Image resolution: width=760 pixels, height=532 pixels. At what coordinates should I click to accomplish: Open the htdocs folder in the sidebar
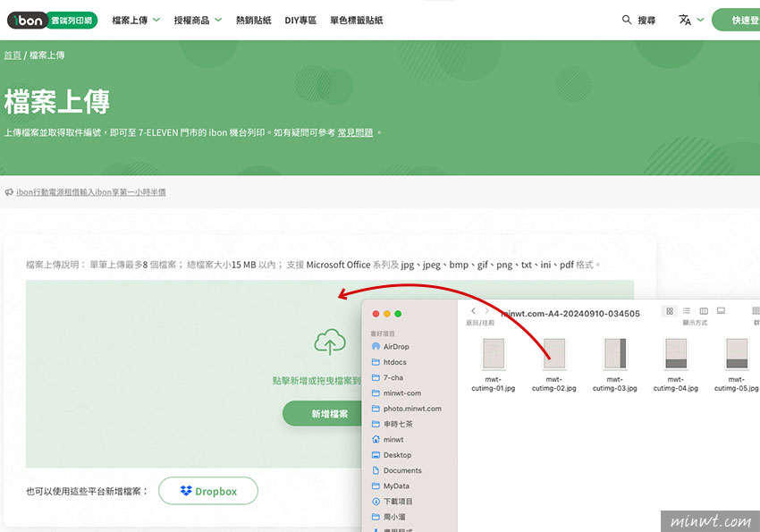(x=389, y=362)
